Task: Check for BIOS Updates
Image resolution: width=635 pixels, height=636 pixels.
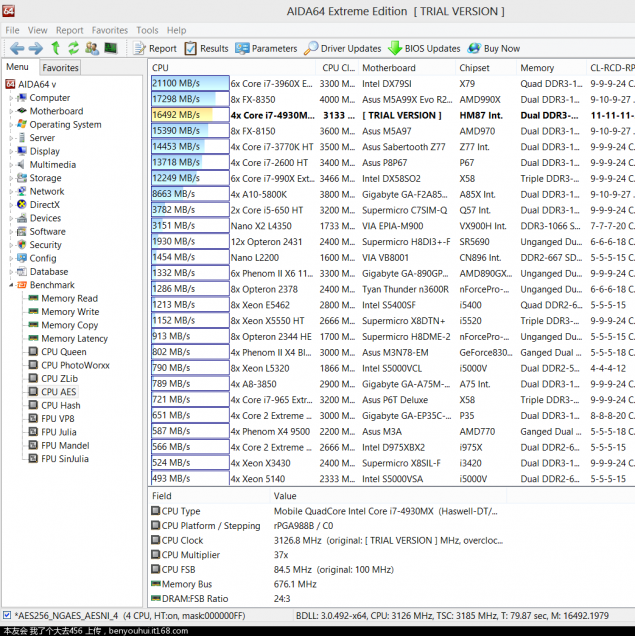Action: click(424, 49)
